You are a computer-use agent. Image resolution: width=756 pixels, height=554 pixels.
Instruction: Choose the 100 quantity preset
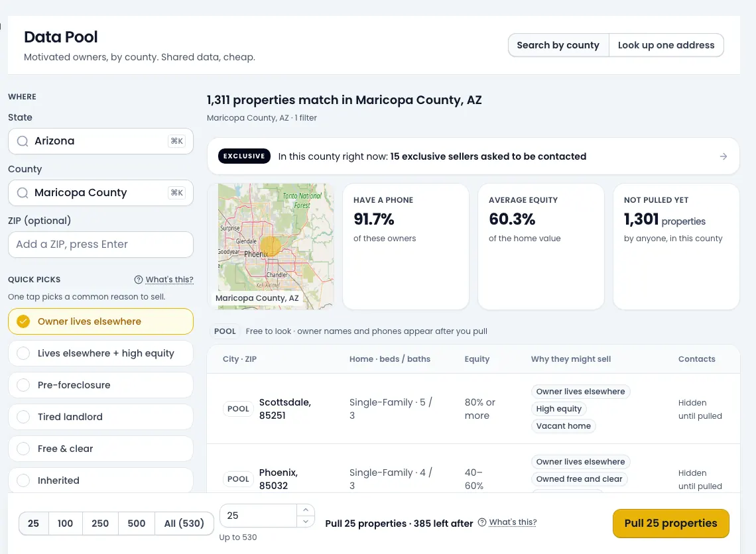point(65,523)
